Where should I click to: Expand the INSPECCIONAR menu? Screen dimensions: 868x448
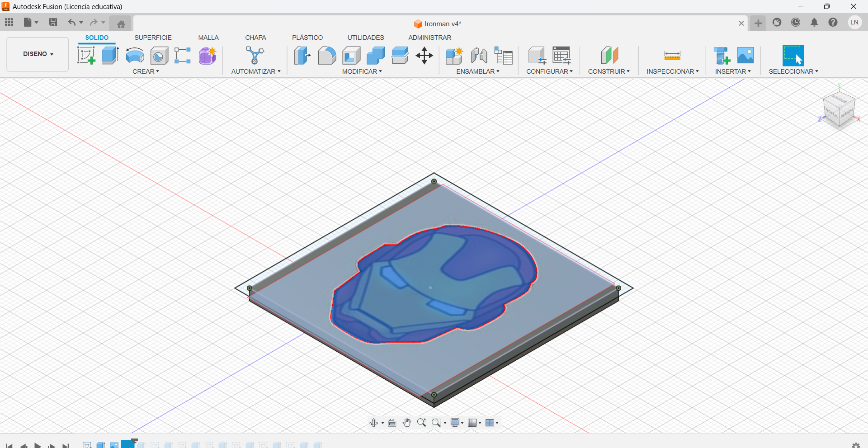click(x=673, y=71)
